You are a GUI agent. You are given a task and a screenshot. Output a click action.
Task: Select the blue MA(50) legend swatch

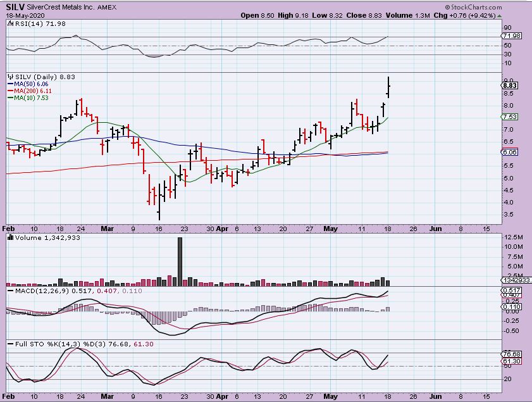tap(10, 84)
